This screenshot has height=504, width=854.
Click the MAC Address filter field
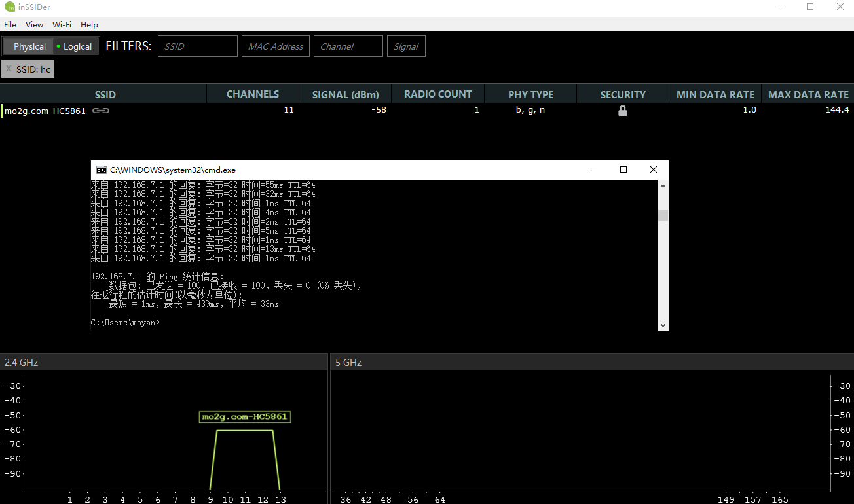point(276,46)
